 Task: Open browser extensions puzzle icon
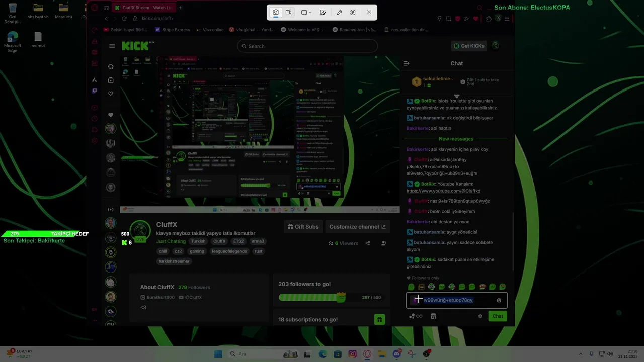coord(489,19)
